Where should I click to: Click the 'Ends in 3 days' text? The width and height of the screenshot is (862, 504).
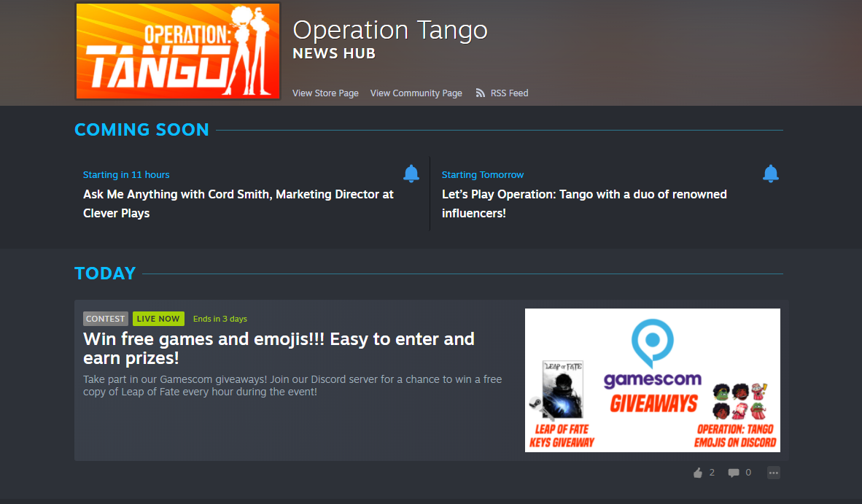[220, 319]
